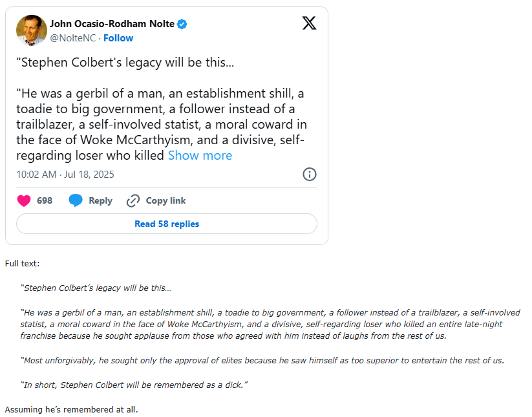Viewport: 532px width, 417px height.
Task: Click the "In short, Stephen Colbert" quote line
Action: click(x=134, y=385)
